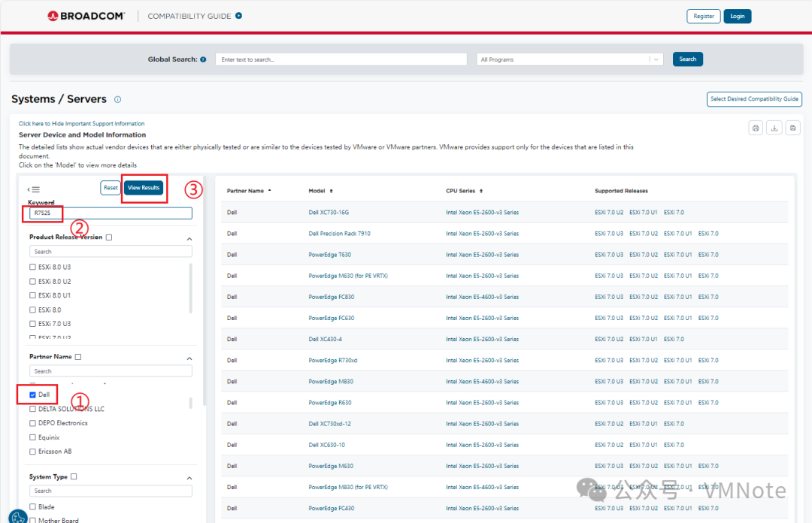Click the Broadcom logo

point(86,16)
